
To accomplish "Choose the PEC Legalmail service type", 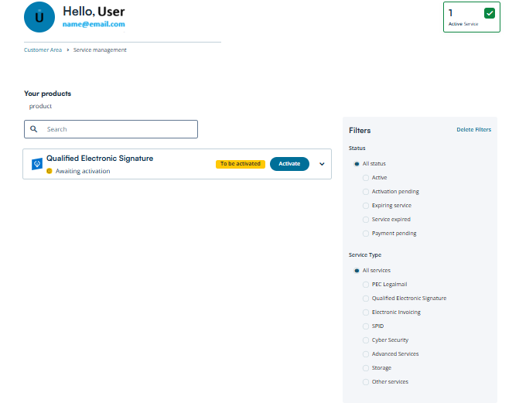I will pos(366,285).
